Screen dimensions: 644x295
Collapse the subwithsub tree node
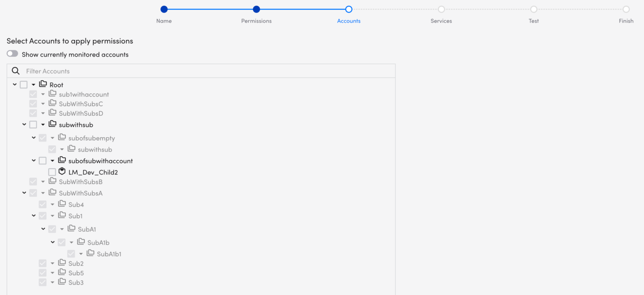point(24,124)
